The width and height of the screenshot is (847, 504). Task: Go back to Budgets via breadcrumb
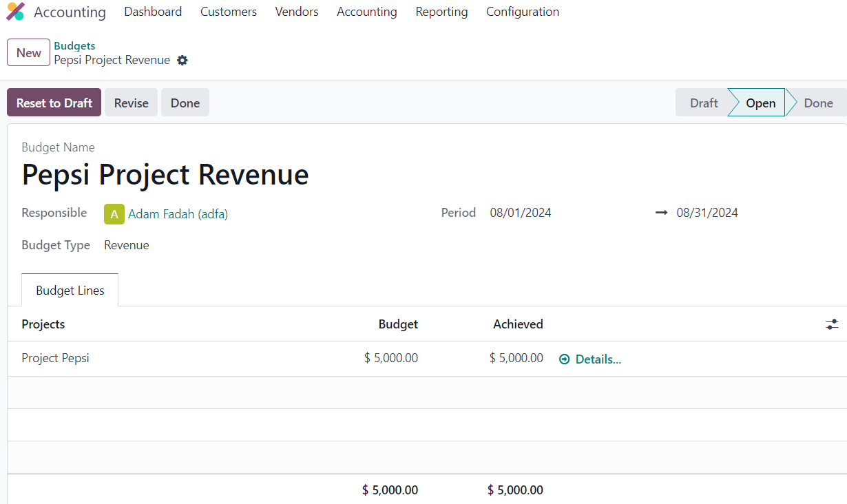click(x=74, y=46)
